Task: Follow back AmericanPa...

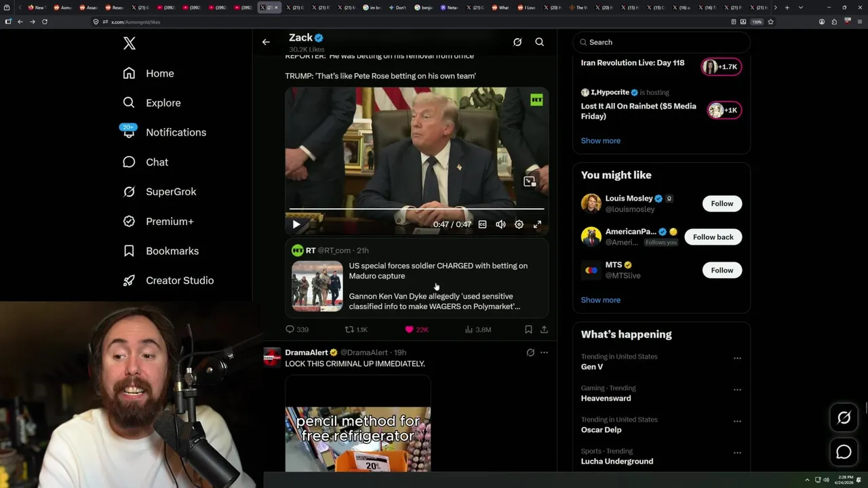Action: [713, 237]
